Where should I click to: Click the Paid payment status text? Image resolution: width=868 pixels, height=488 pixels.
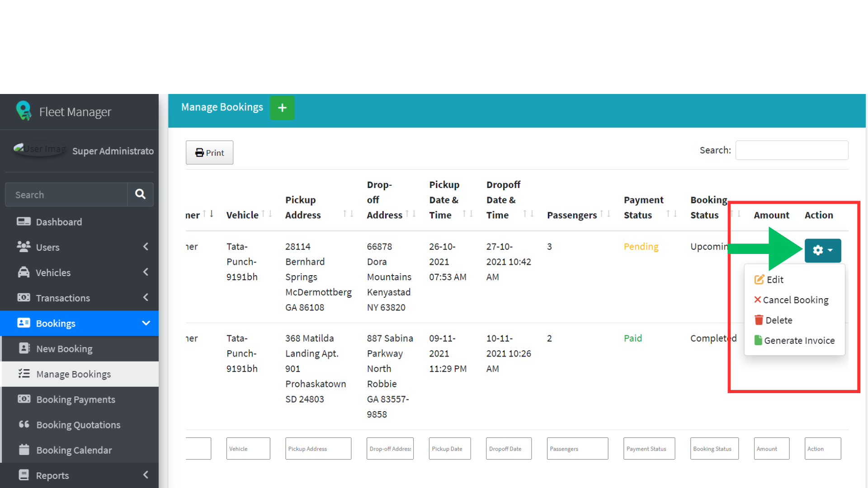click(x=633, y=338)
